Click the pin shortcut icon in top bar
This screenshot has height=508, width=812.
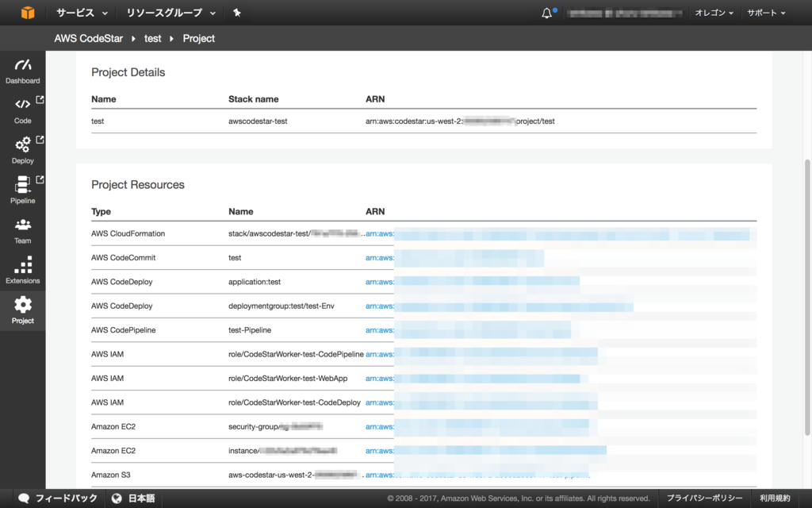coord(236,13)
